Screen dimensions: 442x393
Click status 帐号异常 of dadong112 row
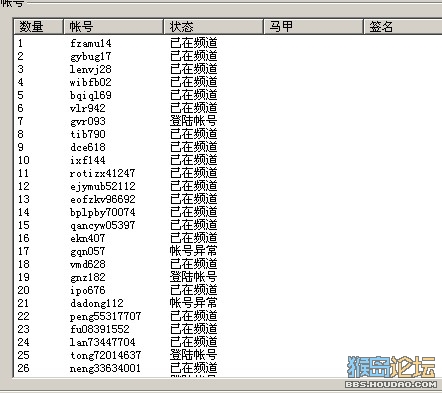(194, 303)
